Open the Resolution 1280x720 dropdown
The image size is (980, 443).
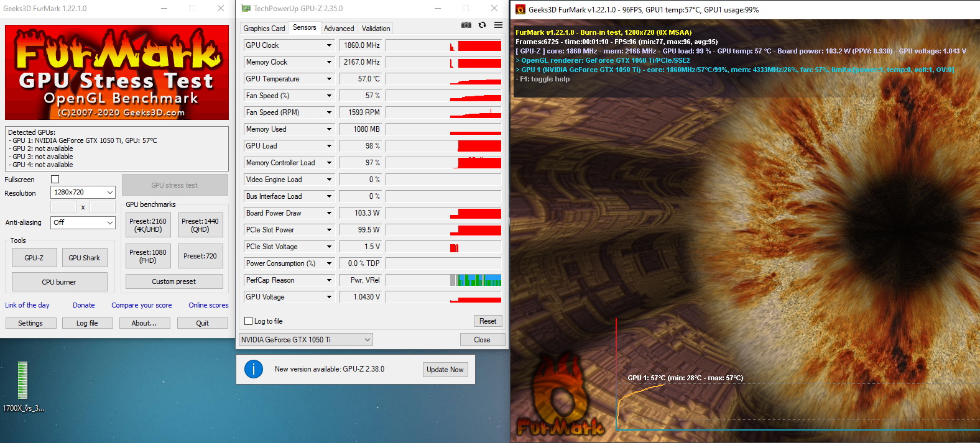[x=83, y=193]
